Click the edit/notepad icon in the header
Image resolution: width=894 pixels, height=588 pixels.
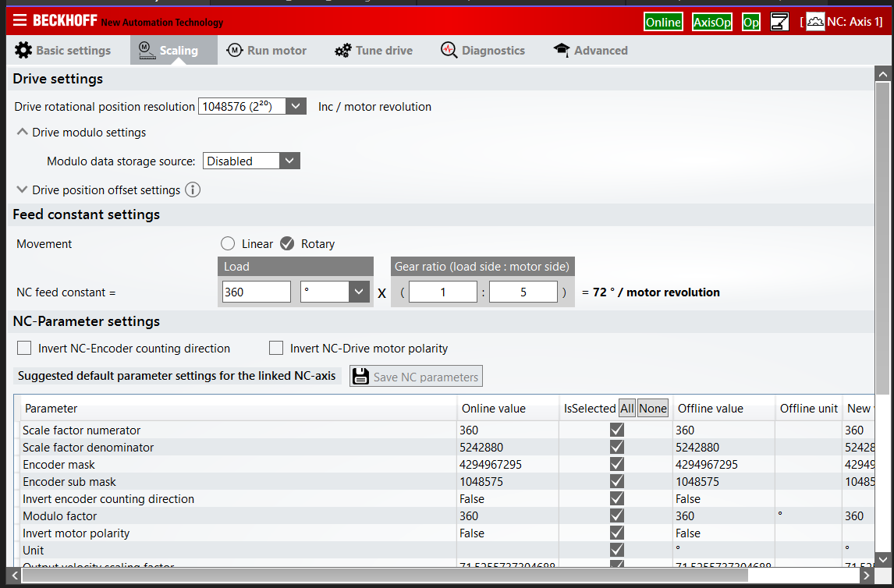coord(779,22)
